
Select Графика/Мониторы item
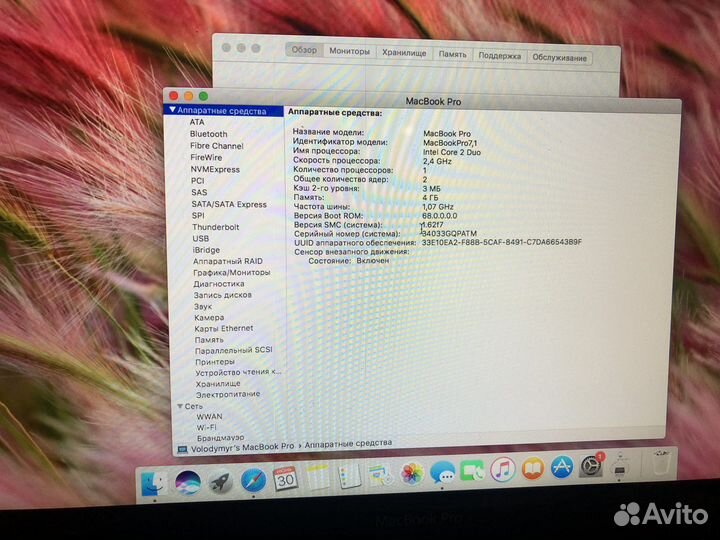[x=231, y=273]
